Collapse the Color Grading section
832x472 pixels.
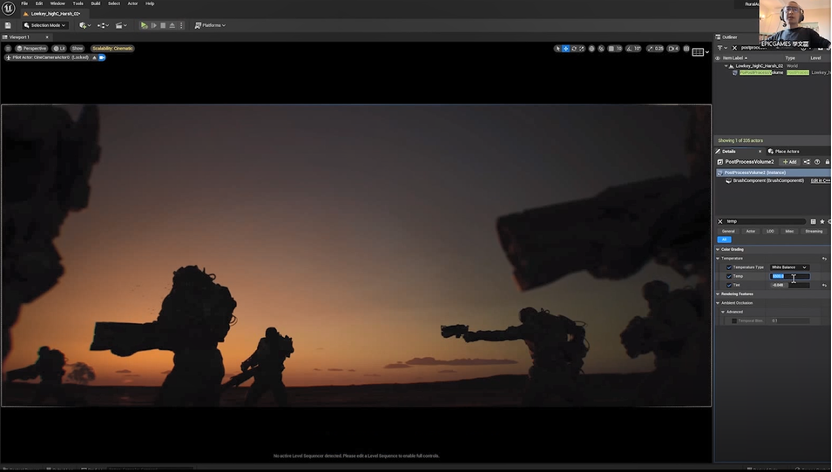tap(718, 249)
